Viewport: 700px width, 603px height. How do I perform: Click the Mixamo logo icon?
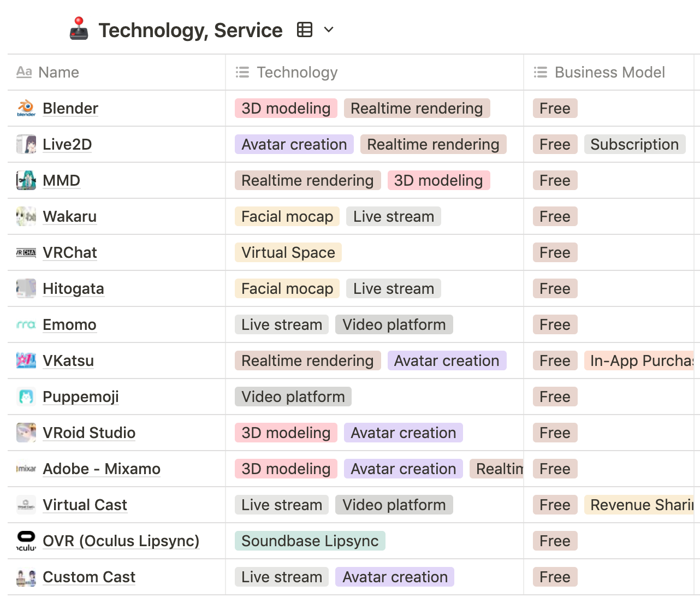click(26, 469)
